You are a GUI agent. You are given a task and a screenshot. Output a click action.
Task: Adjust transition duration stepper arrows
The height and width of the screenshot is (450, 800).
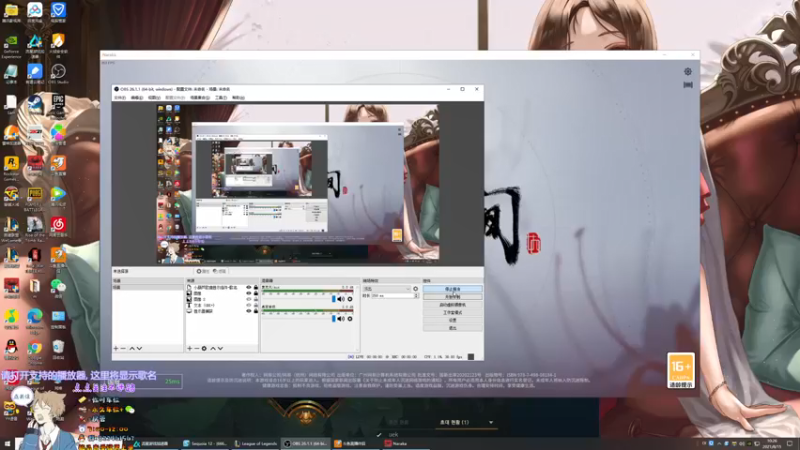[416, 296]
